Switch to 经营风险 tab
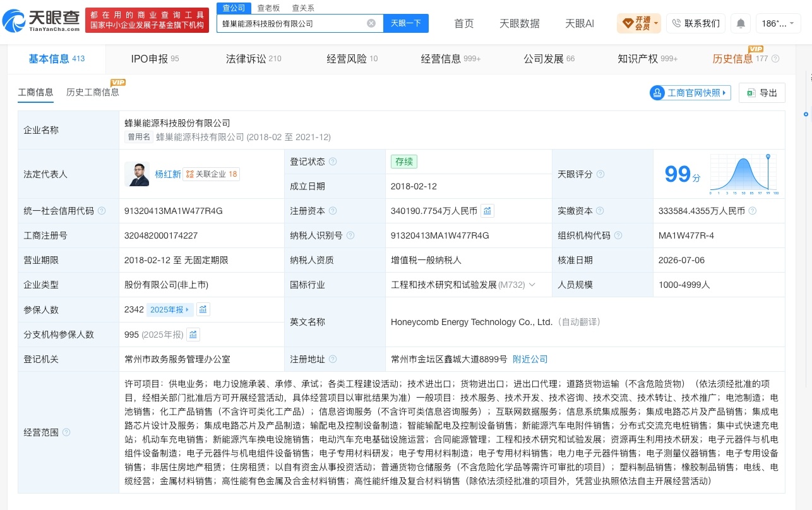812x510 pixels. [352, 59]
